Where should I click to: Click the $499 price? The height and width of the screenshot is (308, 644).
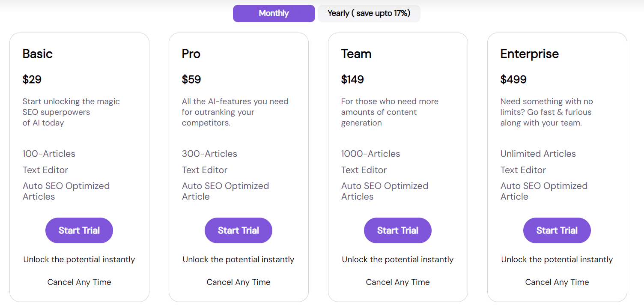click(x=513, y=80)
